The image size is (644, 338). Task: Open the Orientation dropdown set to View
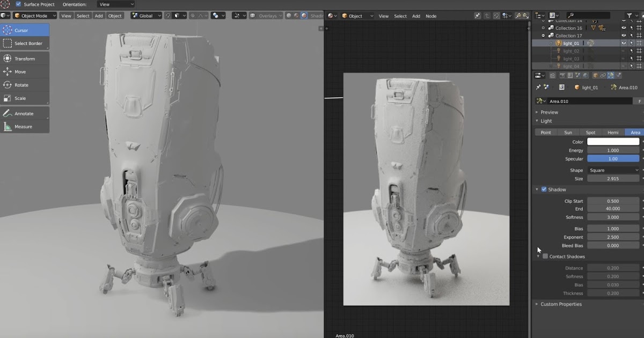pyautogui.click(x=114, y=4)
